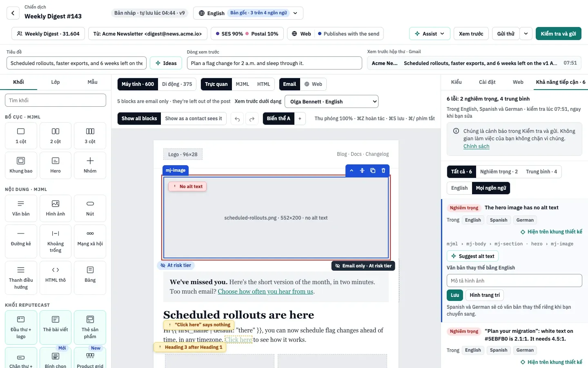Add a 1 cột layout block
The image size is (588, 368).
point(21,136)
